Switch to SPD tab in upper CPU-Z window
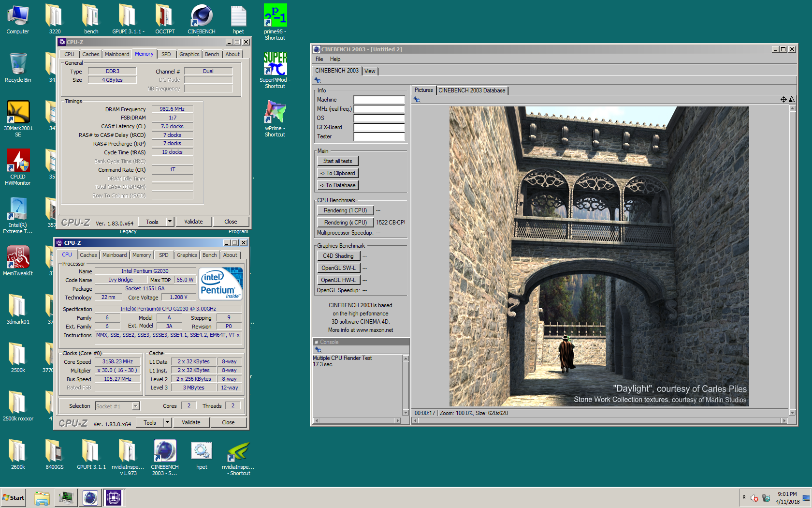Image resolution: width=812 pixels, height=508 pixels. (166, 54)
